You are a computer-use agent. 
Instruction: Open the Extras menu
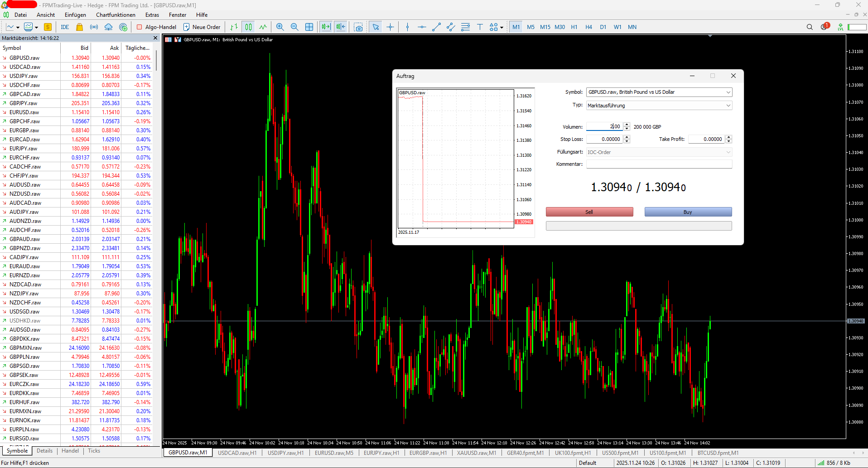coord(152,14)
